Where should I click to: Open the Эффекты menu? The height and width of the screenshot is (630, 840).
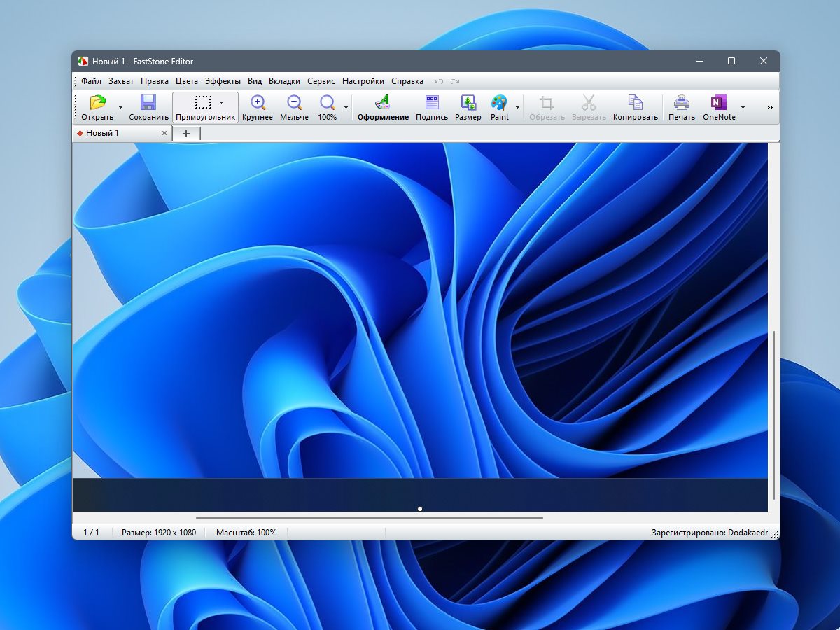(x=223, y=81)
